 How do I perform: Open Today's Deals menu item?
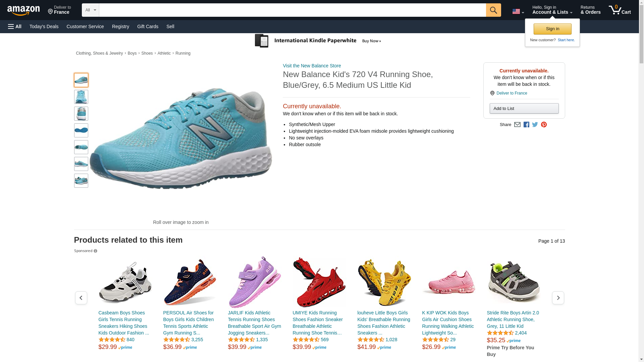(44, 26)
